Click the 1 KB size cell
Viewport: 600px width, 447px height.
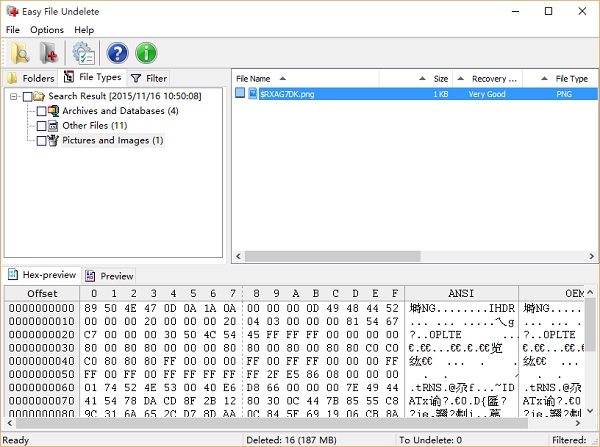(x=440, y=94)
